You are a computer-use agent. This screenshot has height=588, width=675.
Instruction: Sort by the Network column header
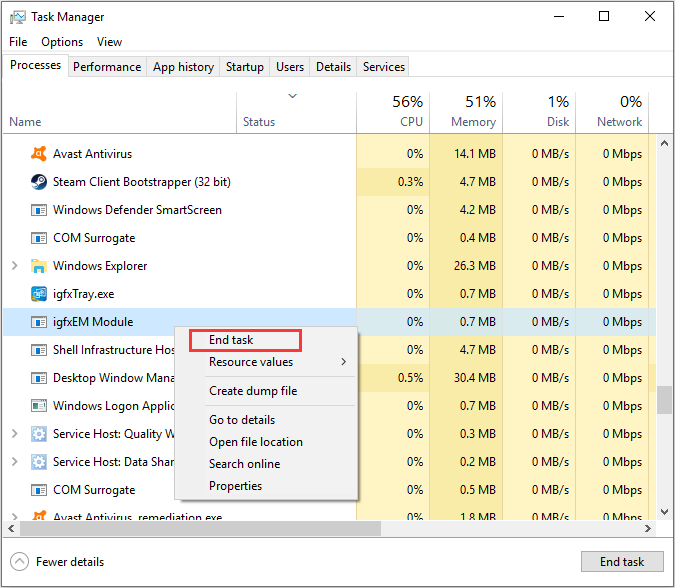click(x=613, y=113)
